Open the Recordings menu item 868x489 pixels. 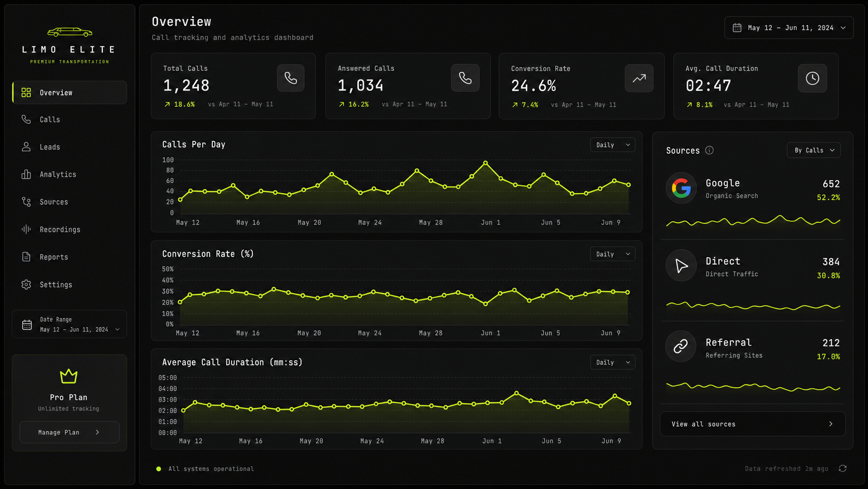pyautogui.click(x=70, y=229)
